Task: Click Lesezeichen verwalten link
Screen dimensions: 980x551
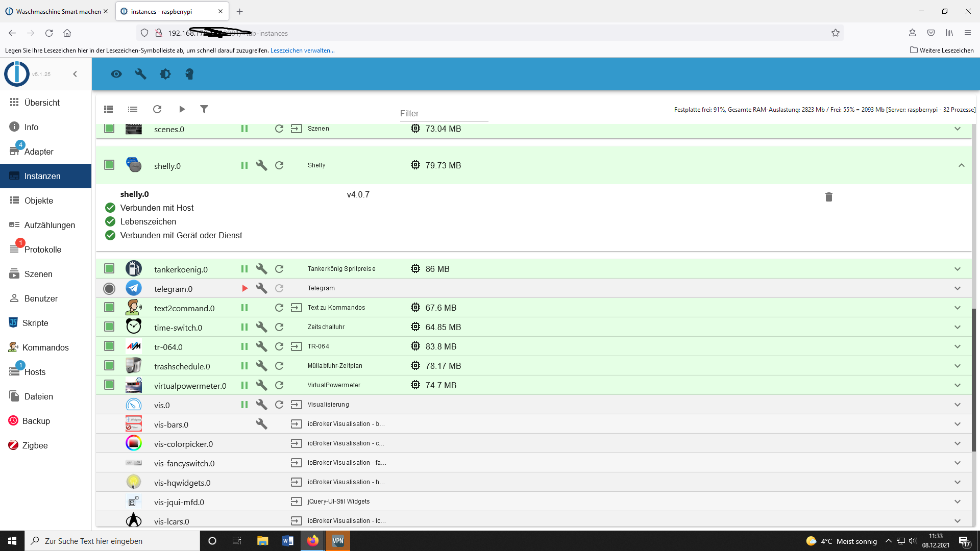Action: (x=303, y=51)
